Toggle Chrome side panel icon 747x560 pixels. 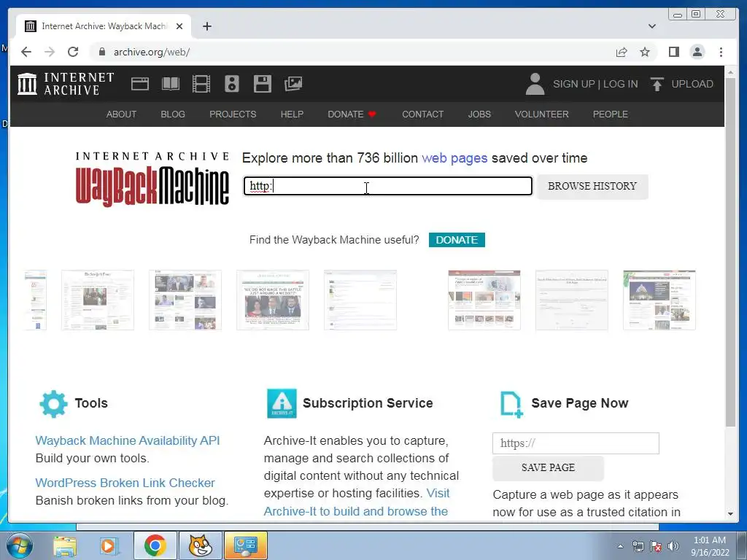point(673,52)
